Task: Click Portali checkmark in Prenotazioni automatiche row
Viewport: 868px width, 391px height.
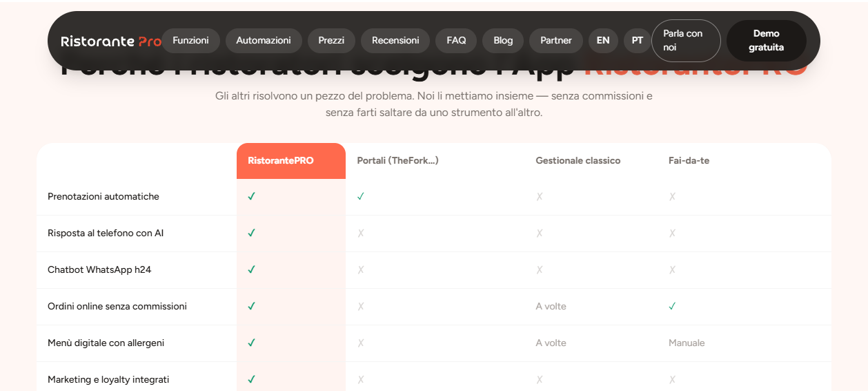Action: (x=361, y=196)
